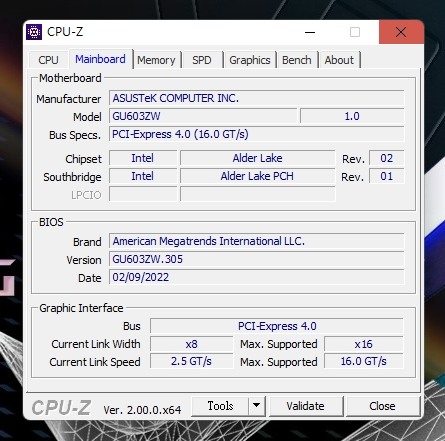Viewport: 445px width, 441px height.
Task: Go to the SPD tab
Action: coord(202,60)
